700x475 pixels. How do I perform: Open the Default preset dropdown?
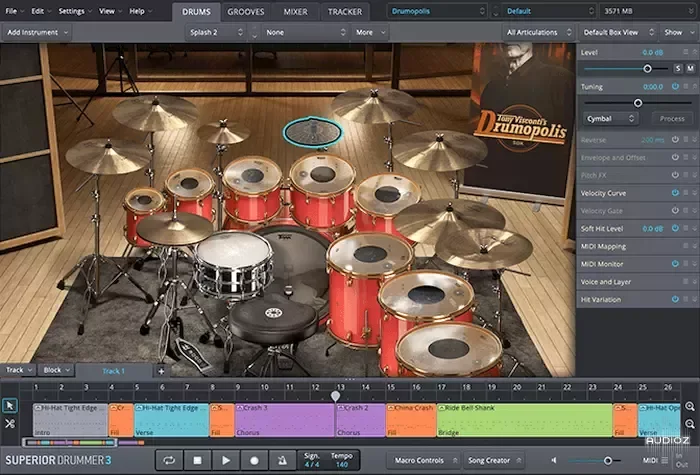pos(549,11)
